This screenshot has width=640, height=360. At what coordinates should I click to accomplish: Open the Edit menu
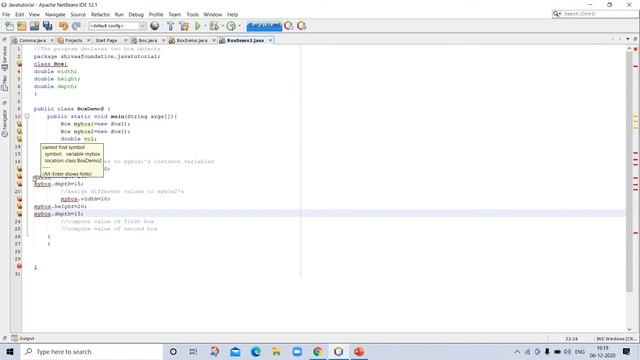click(20, 14)
